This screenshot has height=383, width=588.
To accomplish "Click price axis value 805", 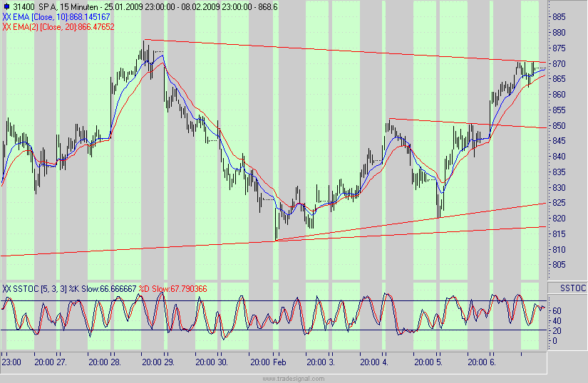I will point(559,265).
